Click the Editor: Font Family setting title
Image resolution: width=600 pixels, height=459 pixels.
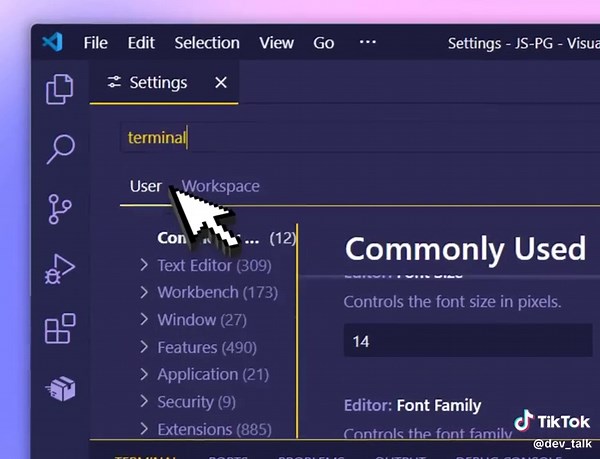(412, 405)
